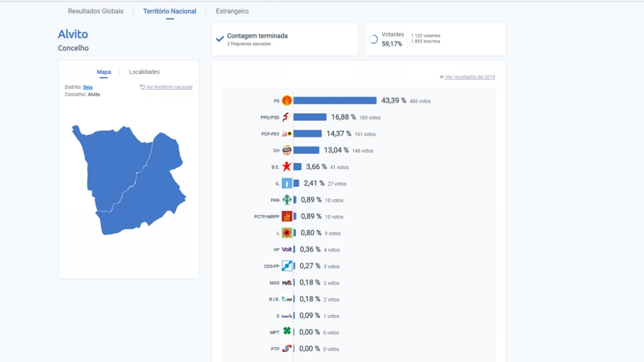Screen dimensions: 644x362
Task: Switch to the Estrangeiro tab
Action: [x=232, y=11]
